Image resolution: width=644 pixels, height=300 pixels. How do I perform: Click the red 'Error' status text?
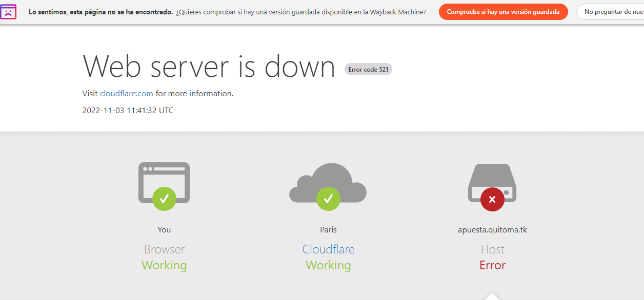[492, 265]
